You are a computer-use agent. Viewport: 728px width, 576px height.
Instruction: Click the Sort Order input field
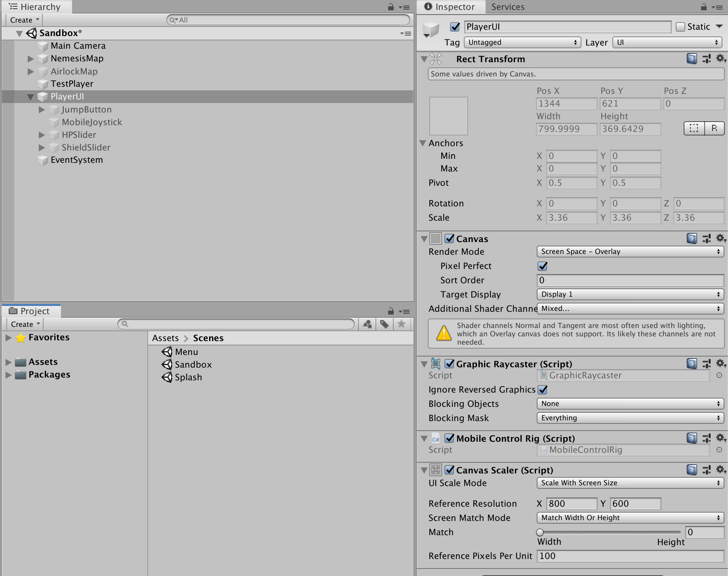pos(630,280)
